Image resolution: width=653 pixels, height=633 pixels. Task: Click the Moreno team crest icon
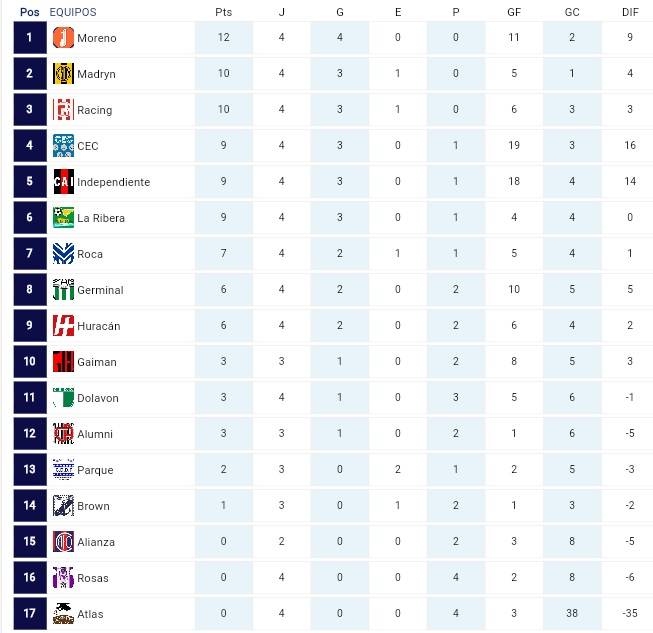(63, 37)
